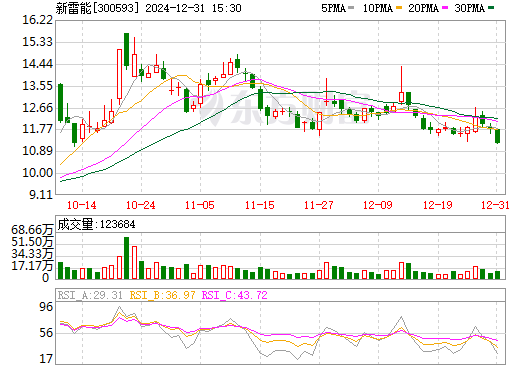Click the 30PMA legend label

pyautogui.click(x=469, y=8)
